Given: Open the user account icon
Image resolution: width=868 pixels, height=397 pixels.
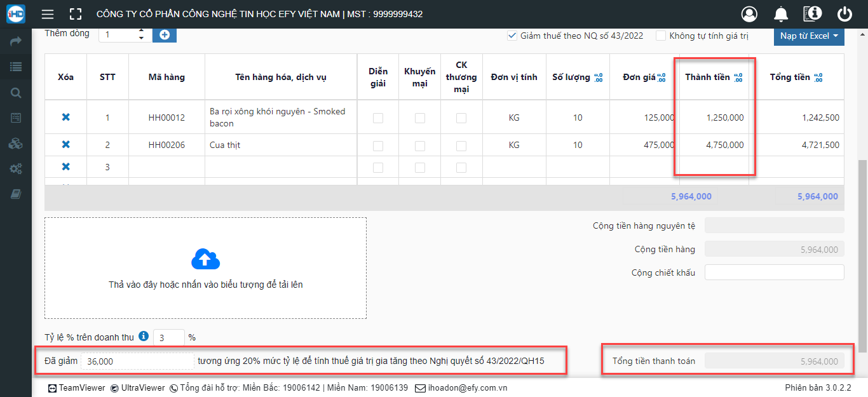Looking at the screenshot, I should click(750, 14).
